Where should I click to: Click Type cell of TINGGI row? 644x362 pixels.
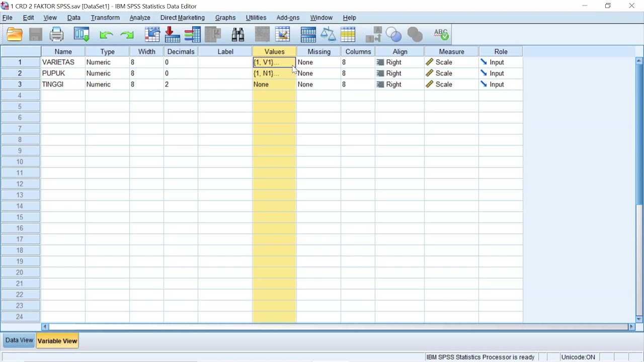(x=107, y=84)
